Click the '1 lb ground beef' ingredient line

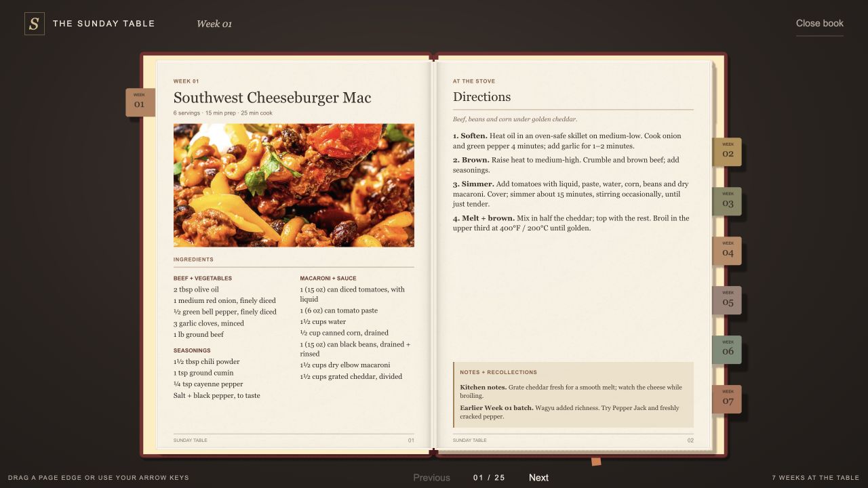click(x=199, y=334)
